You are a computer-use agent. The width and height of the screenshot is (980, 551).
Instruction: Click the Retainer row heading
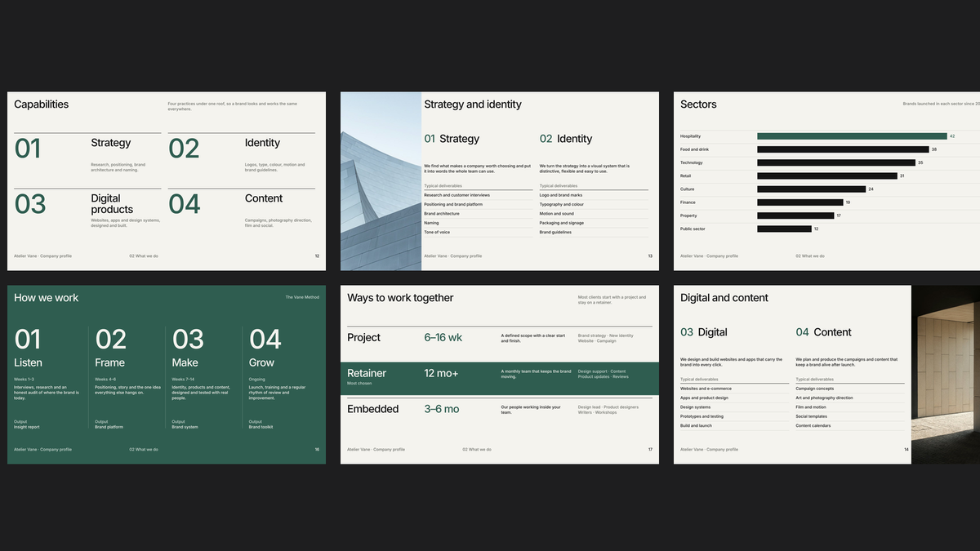click(367, 373)
